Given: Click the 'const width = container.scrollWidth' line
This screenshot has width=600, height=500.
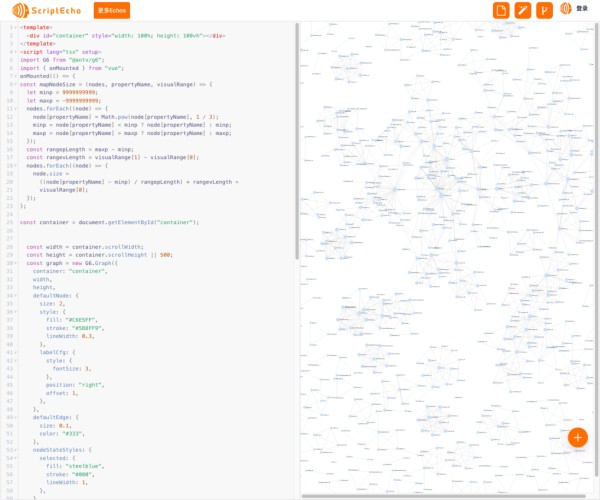Looking at the screenshot, I should tap(85, 247).
